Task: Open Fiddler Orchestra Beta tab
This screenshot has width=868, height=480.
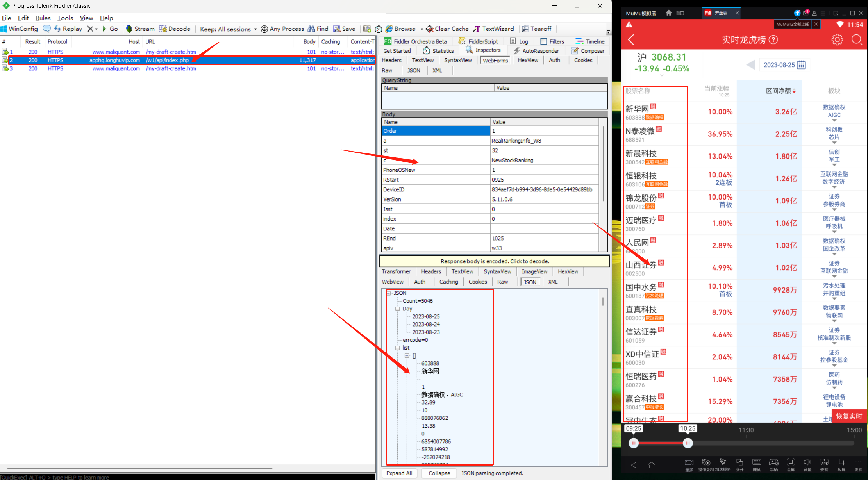Action: point(415,41)
